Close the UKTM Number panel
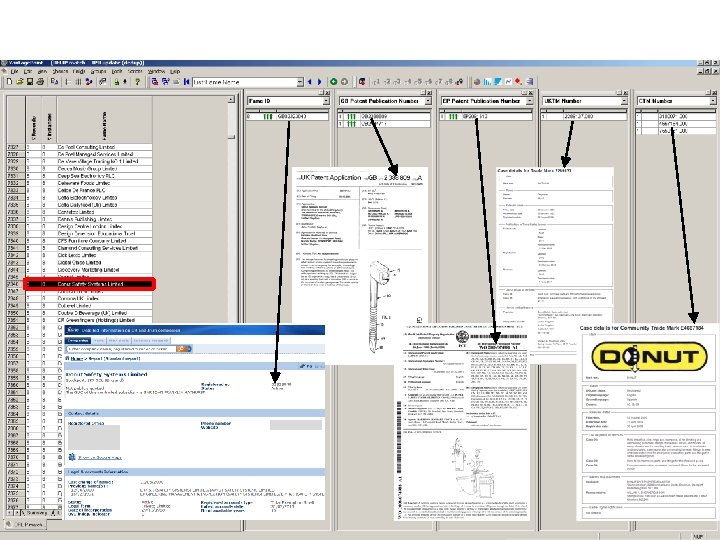The width and height of the screenshot is (720, 540). 626,92
